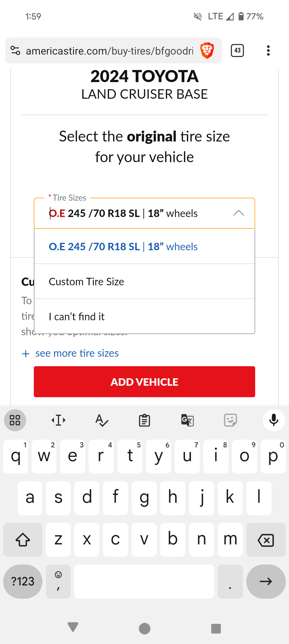This screenshot has height=644, width=289.
Task: Tap the Android recents square button
Action: pyautogui.click(x=216, y=629)
